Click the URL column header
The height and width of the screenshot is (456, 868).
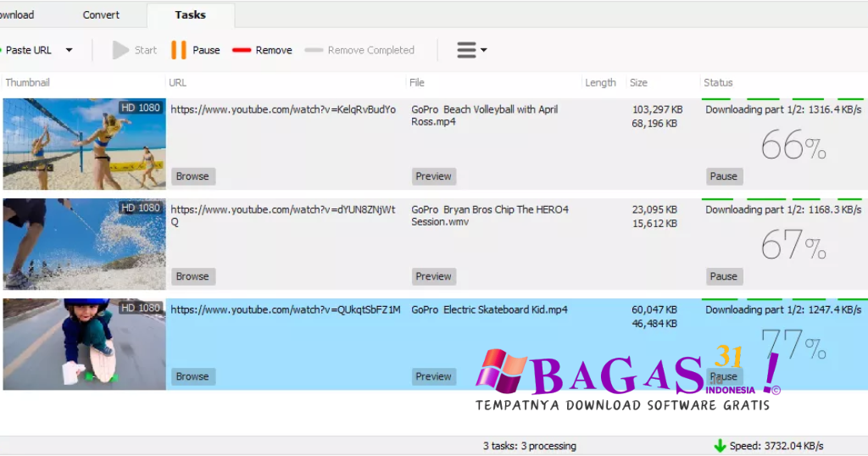click(177, 82)
